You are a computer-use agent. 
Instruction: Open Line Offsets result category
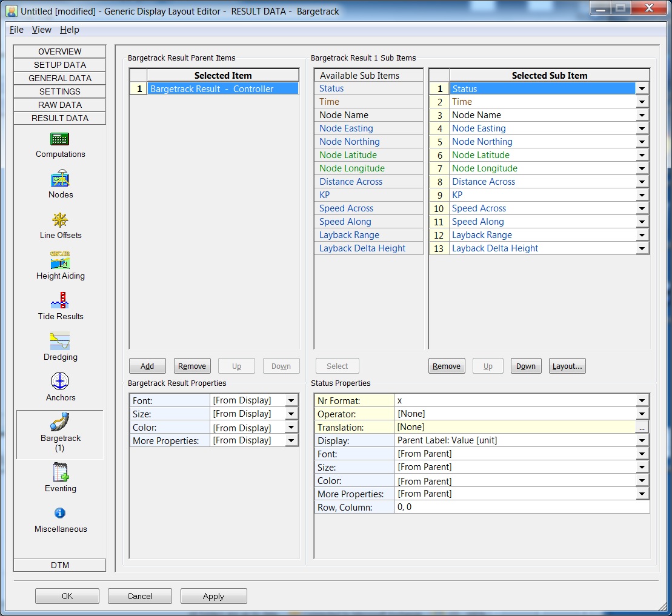(60, 220)
